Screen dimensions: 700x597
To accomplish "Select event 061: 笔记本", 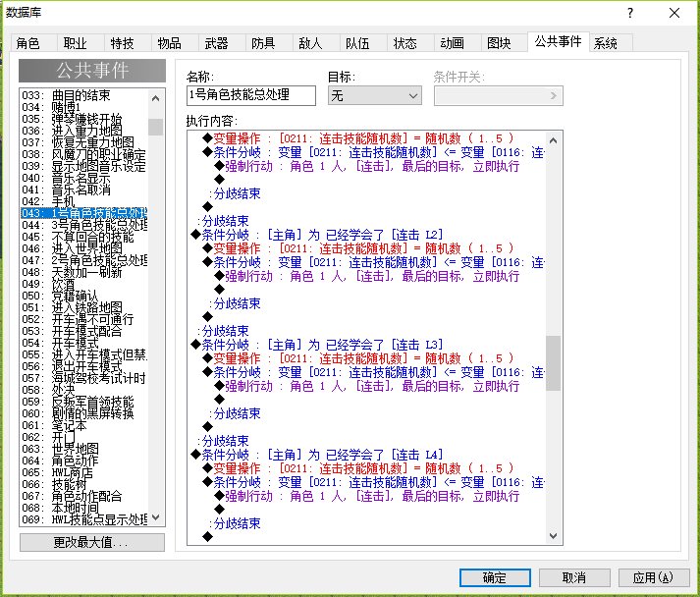I will [84, 425].
